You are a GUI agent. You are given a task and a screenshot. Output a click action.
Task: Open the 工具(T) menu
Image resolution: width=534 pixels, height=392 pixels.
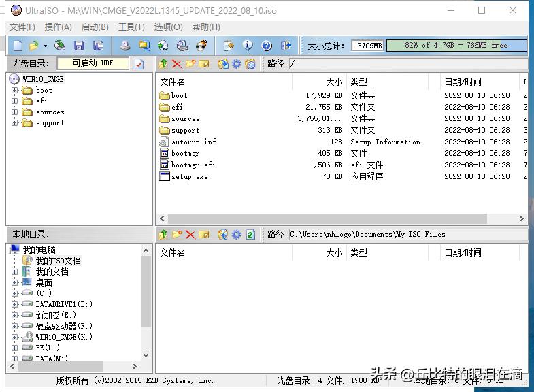[131, 27]
